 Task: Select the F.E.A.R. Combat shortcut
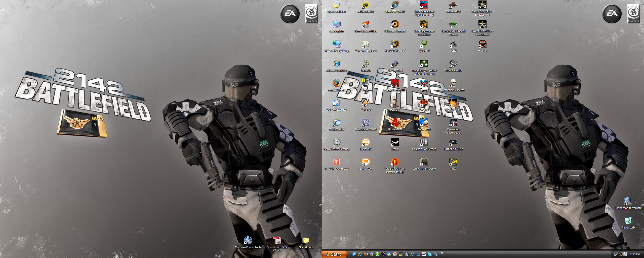click(395, 26)
